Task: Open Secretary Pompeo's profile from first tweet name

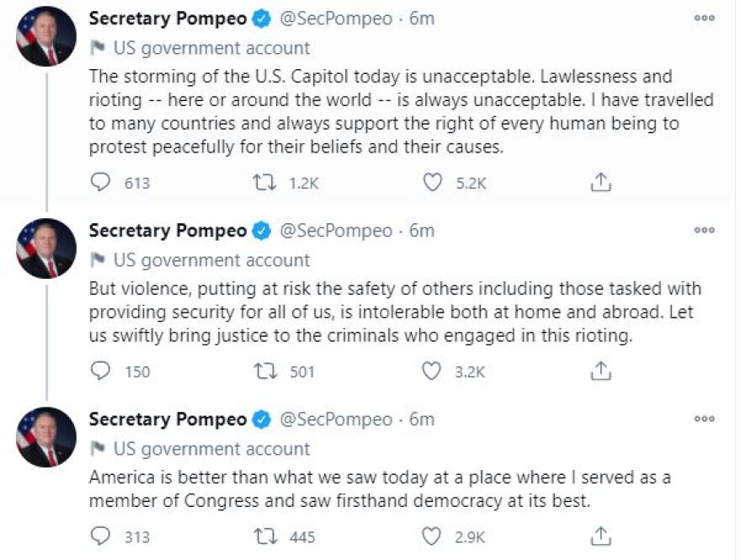Action: [x=168, y=19]
